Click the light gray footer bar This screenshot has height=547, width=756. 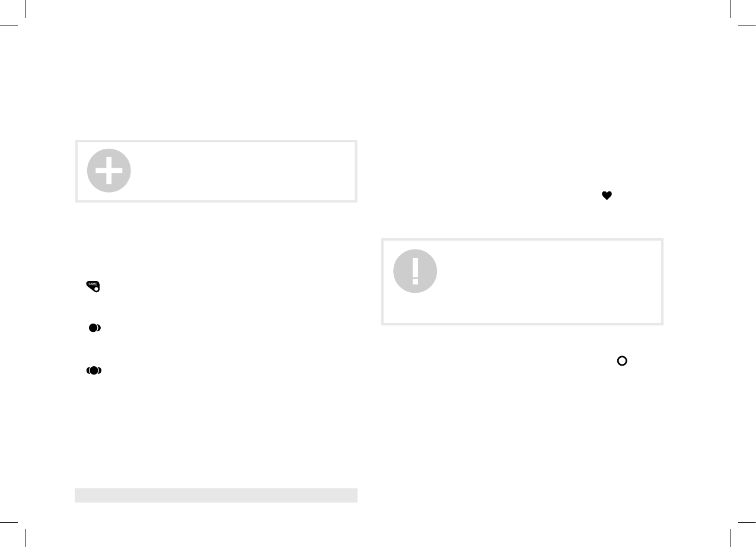[216, 495]
